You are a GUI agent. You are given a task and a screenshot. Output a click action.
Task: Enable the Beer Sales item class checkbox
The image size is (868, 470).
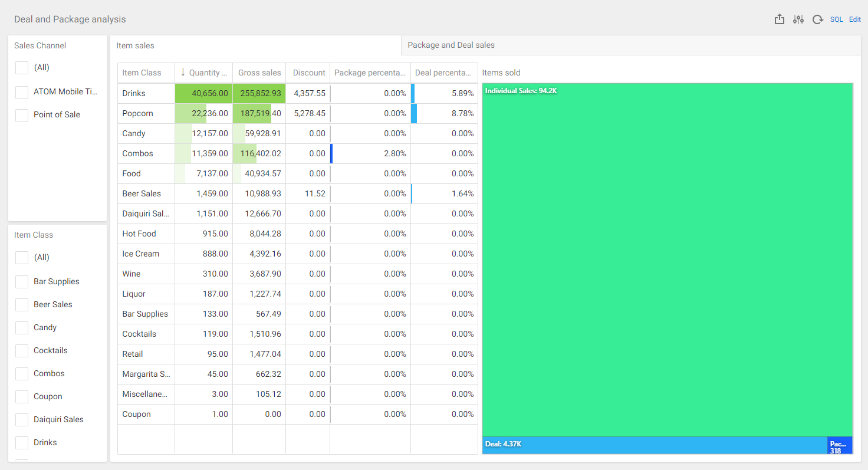coord(22,305)
